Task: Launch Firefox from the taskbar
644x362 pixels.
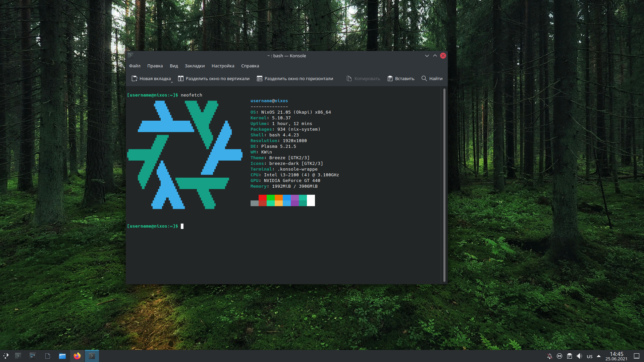Action: [77, 356]
